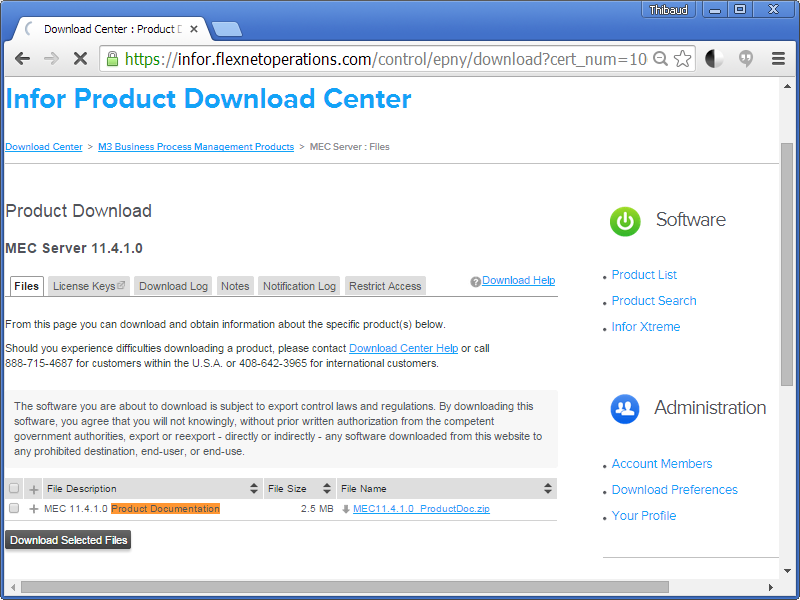Stop page loading with X icon
This screenshot has height=600, width=800.
pos(80,59)
